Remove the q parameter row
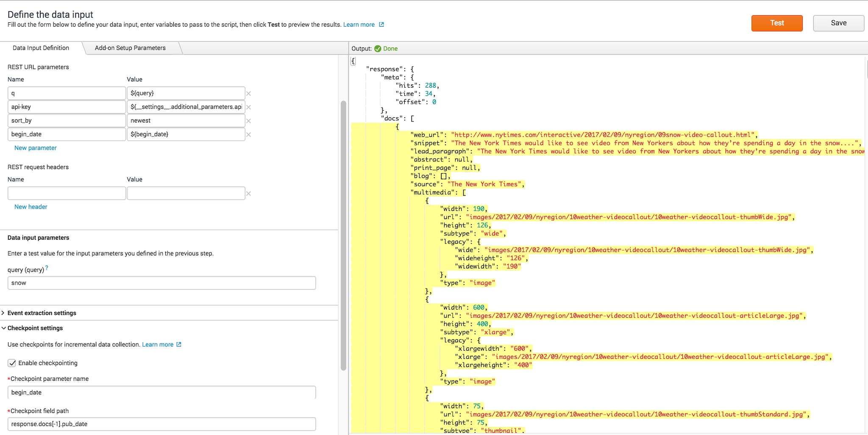The image size is (868, 435). (249, 94)
